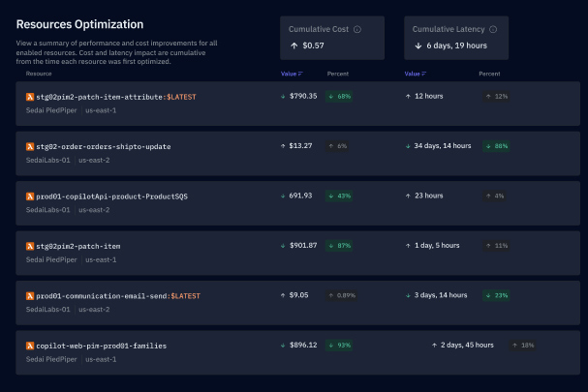The width and height of the screenshot is (588, 392).
Task: Open the prod01-copilotApi-product-ProductSQS resource
Action: [x=111, y=196]
